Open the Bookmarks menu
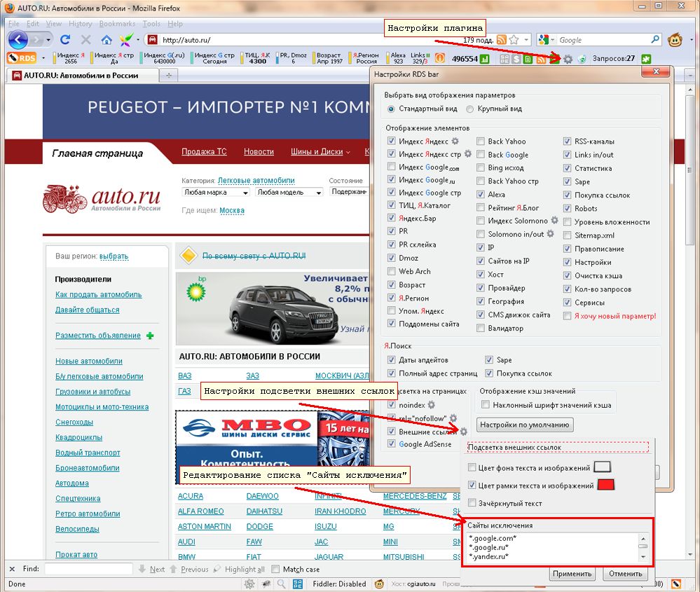700x592 pixels. tap(117, 24)
